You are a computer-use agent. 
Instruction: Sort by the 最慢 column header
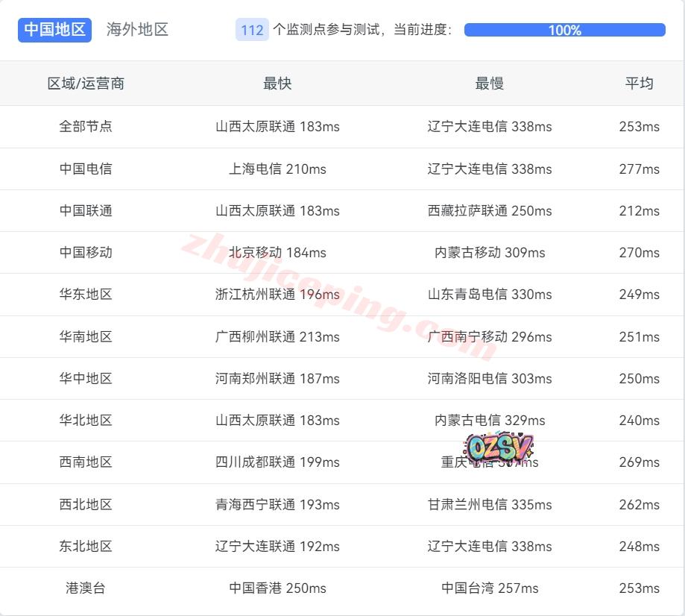pos(490,84)
